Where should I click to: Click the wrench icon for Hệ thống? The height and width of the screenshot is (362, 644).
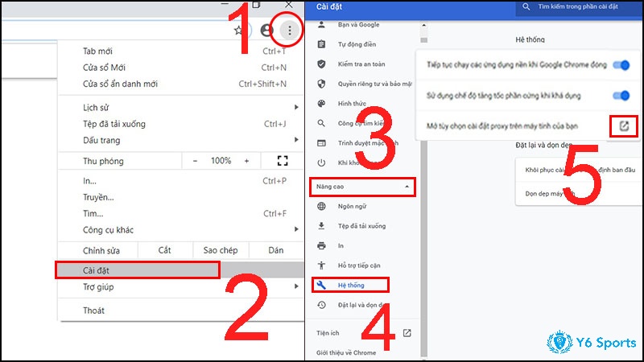tap(321, 285)
